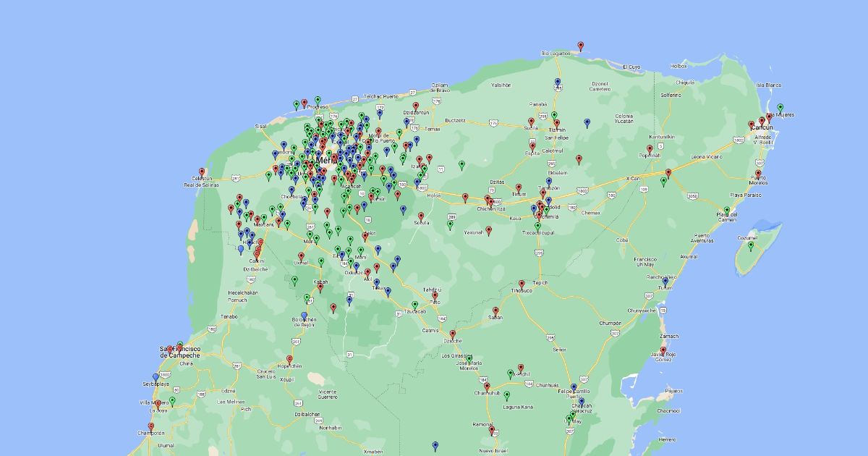This screenshot has width=868, height=456.
Task: Select the red marker at Javier Rojo Gómez
Action: 663,351
